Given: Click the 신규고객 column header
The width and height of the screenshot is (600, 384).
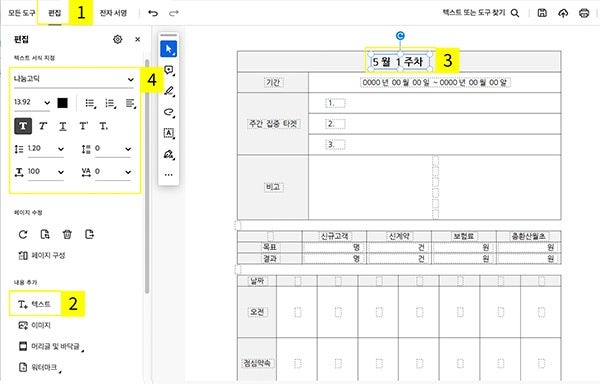Looking at the screenshot, I should (334, 236).
